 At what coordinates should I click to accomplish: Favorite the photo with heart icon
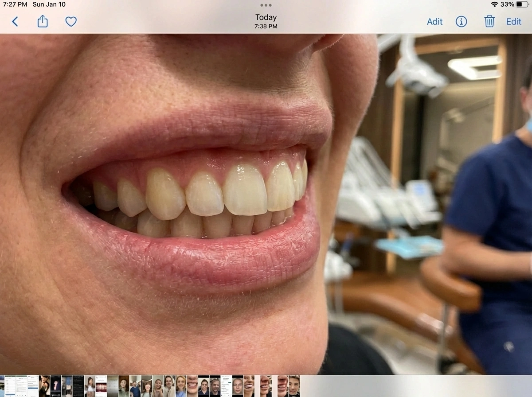tap(71, 21)
